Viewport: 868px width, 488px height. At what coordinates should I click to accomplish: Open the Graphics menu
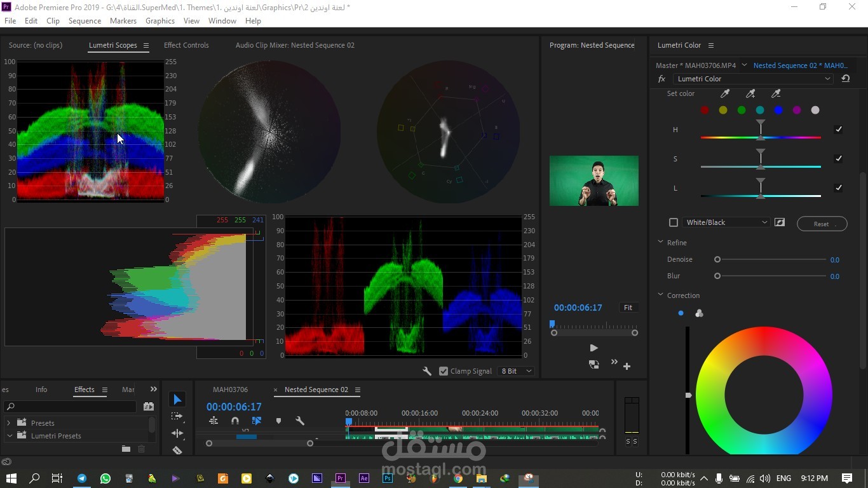point(160,21)
